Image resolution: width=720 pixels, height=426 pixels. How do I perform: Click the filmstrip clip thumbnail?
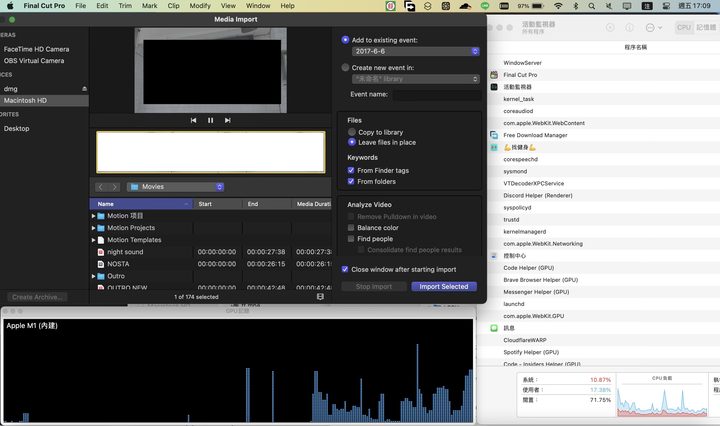[211, 152]
